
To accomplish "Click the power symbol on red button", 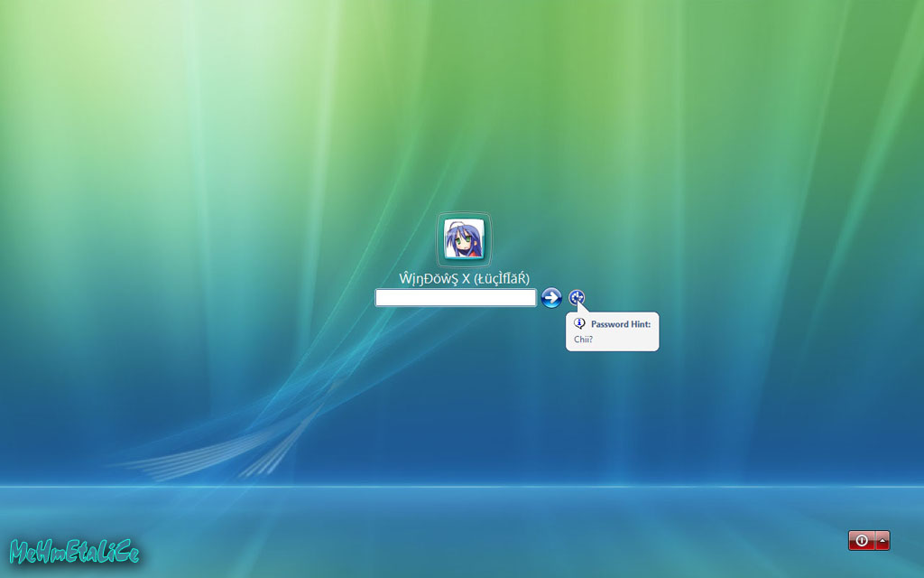I will [x=862, y=540].
